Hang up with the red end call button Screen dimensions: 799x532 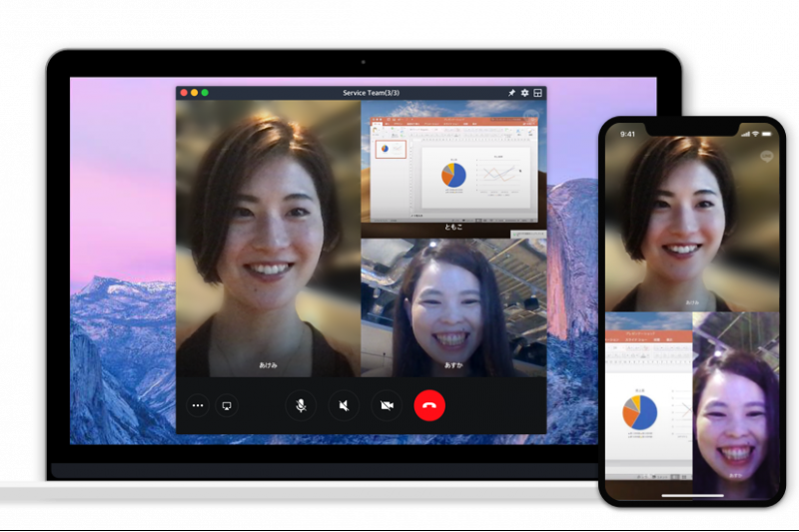(429, 405)
